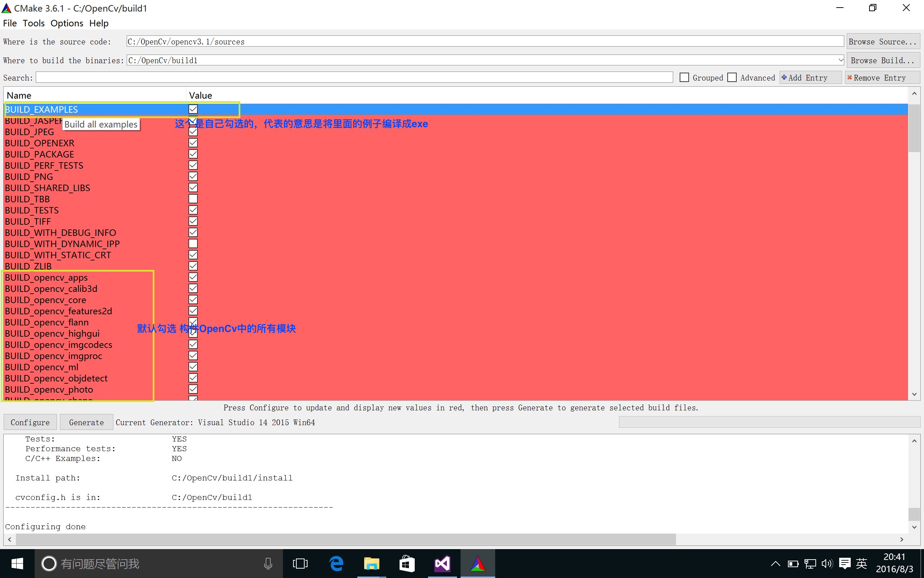The width and height of the screenshot is (924, 578).
Task: Click the Add Entry button
Action: tap(811, 78)
